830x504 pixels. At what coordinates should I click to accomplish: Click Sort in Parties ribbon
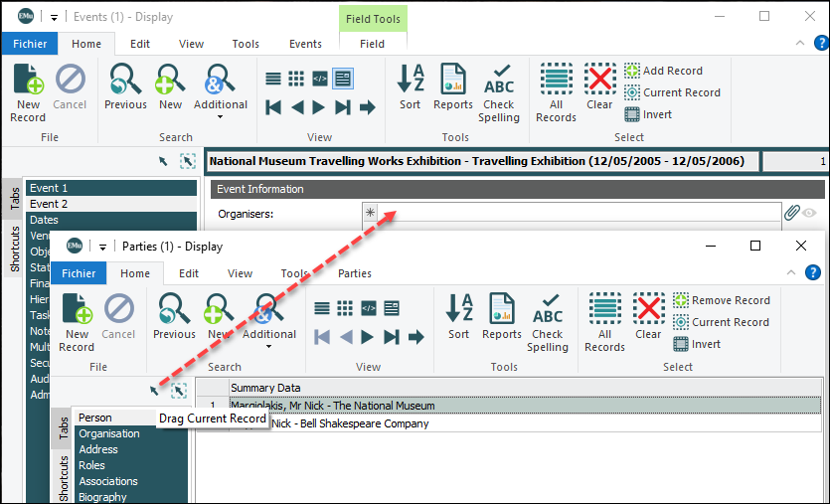pyautogui.click(x=458, y=321)
